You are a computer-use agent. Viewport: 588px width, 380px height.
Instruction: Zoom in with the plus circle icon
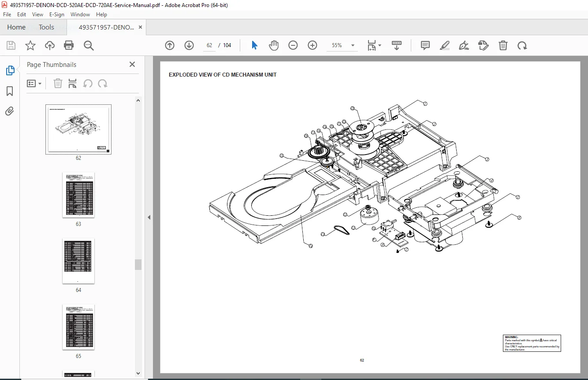[313, 45]
